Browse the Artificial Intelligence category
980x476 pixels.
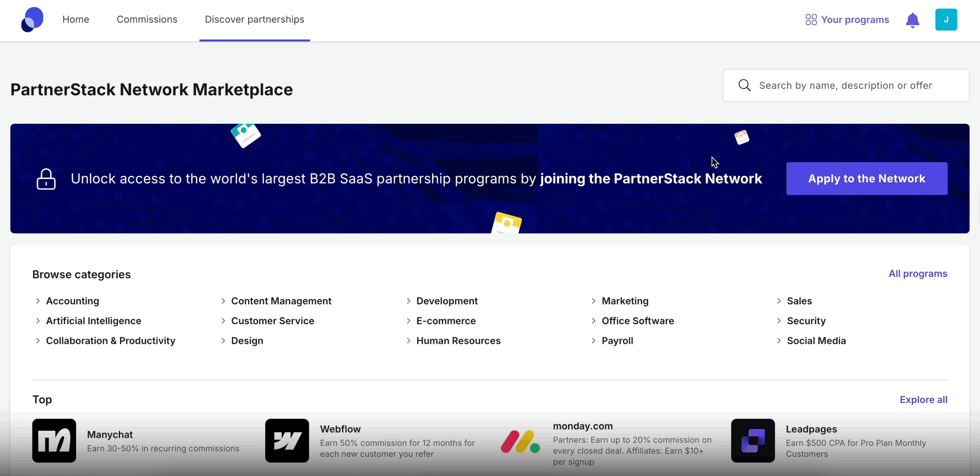[x=94, y=321]
